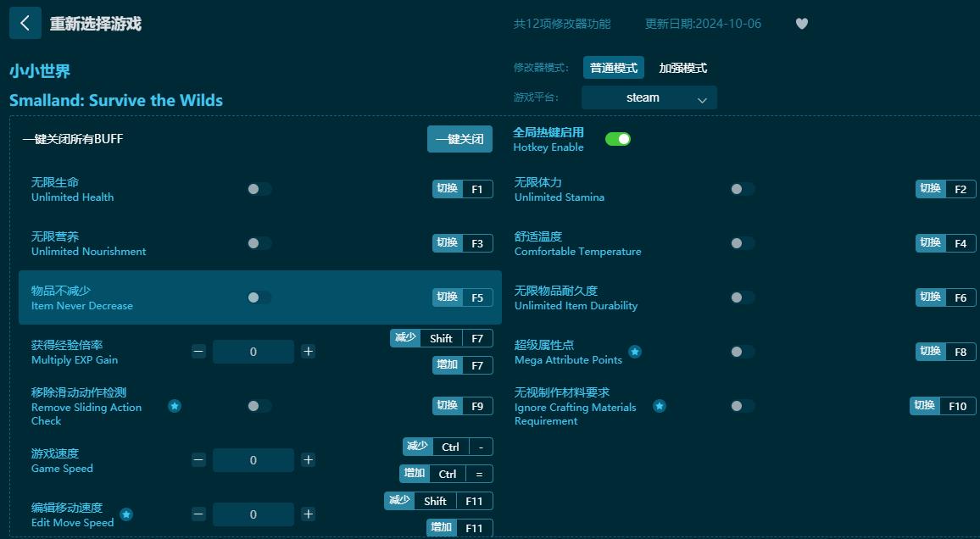
Task: Click plus icon for Multiply EXP Gain
Action: coord(309,351)
